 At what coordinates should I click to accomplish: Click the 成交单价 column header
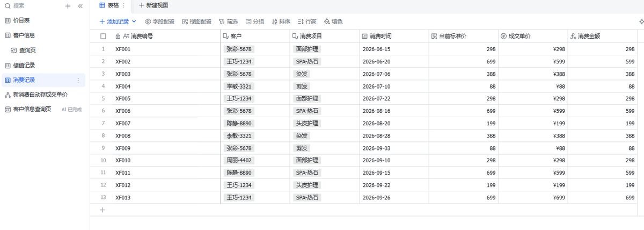533,36
